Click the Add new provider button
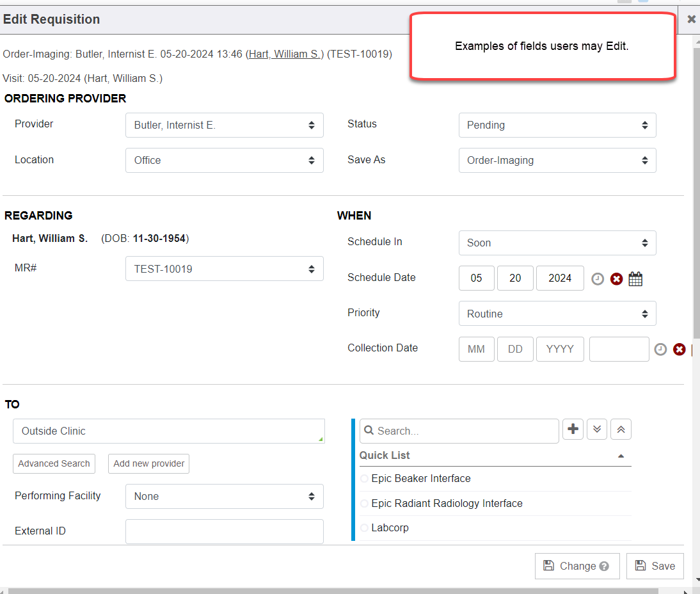The image size is (700, 594). 148,464
